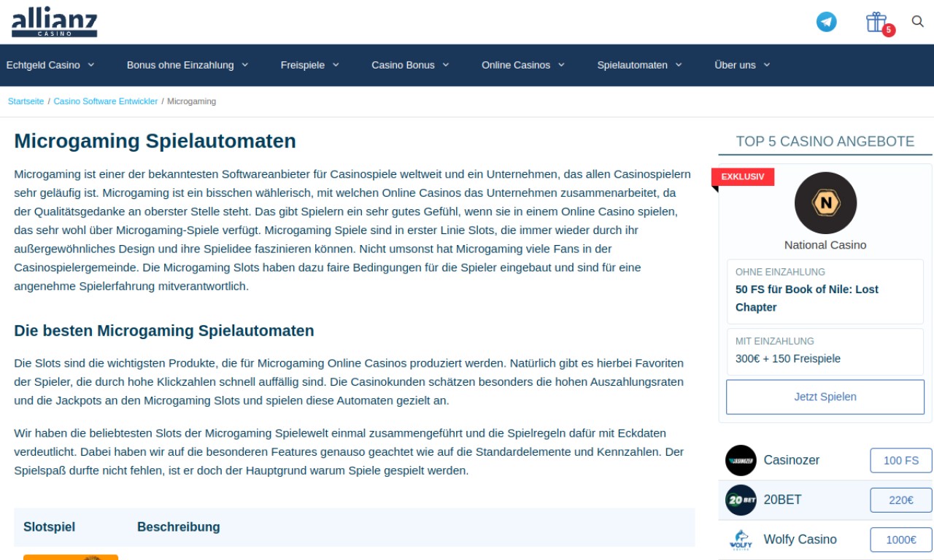This screenshot has height=560, width=934.
Task: Click the 220€ 20BET button
Action: coord(901,500)
